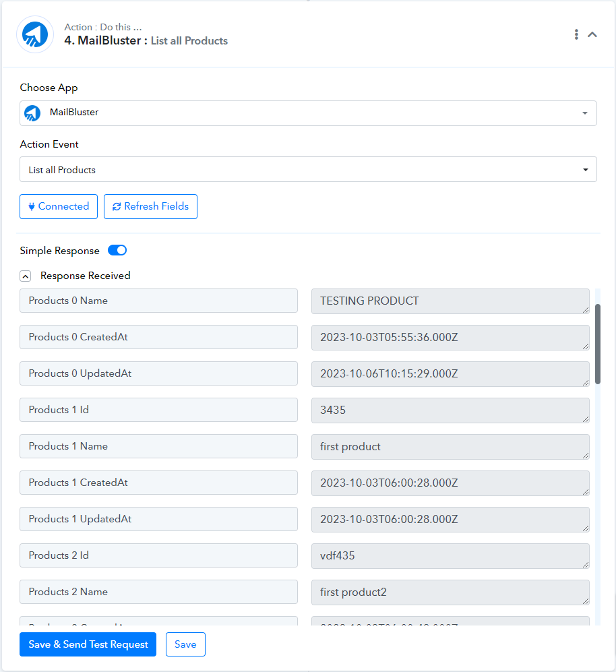This screenshot has width=616, height=672.
Task: Click Save & Send Test Request button
Action: (88, 644)
